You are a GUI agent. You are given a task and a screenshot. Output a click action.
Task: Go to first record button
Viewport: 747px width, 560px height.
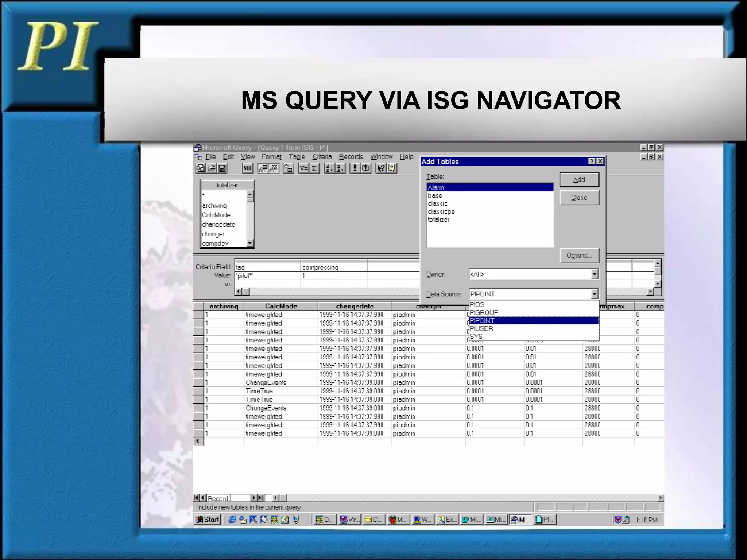[196, 498]
